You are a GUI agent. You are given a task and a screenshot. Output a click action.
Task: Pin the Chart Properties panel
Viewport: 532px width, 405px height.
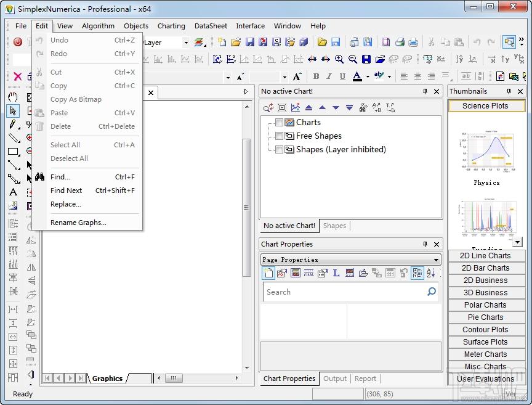coord(425,244)
